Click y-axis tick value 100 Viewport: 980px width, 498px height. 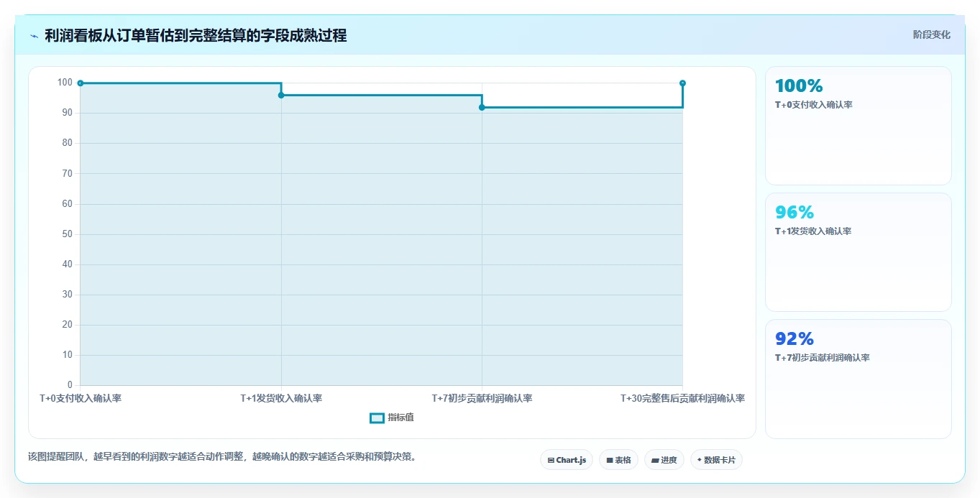[x=65, y=83]
